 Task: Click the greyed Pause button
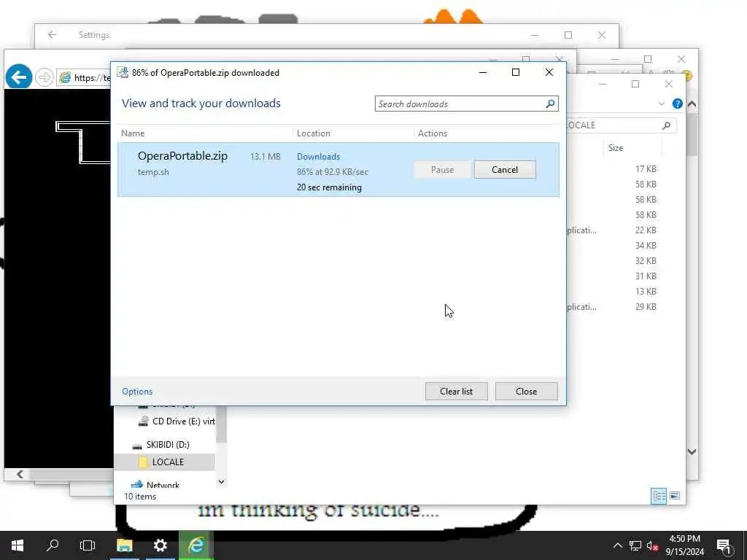tap(442, 169)
